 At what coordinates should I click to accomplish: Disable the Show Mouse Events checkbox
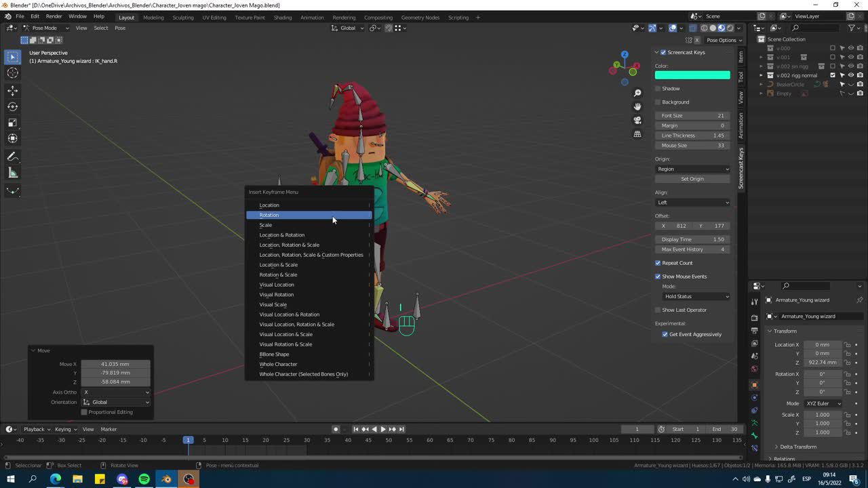[657, 276]
